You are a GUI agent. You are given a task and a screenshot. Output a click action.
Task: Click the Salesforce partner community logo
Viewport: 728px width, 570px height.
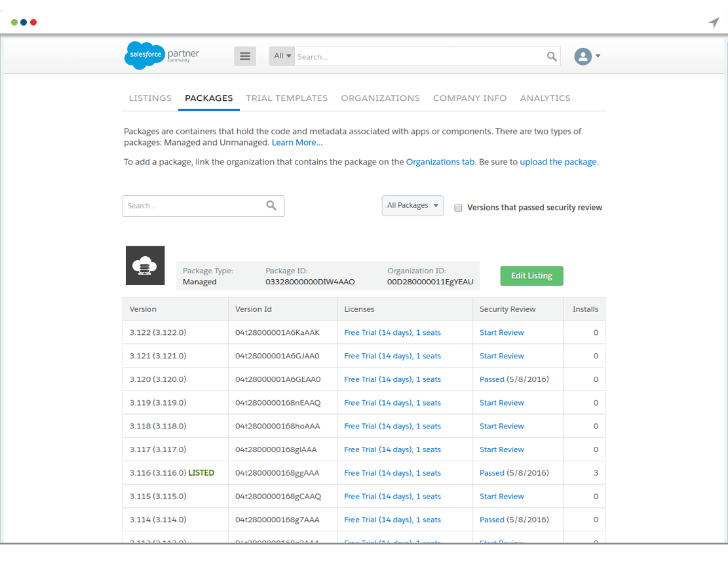pos(162,55)
